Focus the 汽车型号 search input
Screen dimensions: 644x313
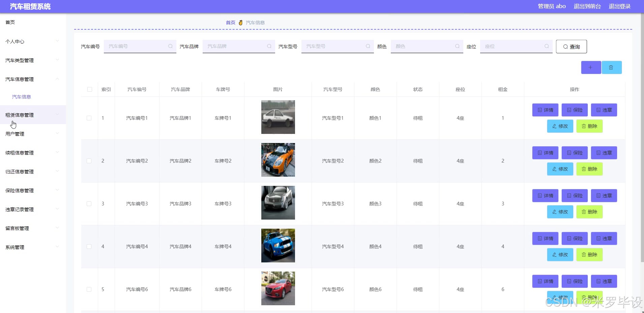click(338, 47)
